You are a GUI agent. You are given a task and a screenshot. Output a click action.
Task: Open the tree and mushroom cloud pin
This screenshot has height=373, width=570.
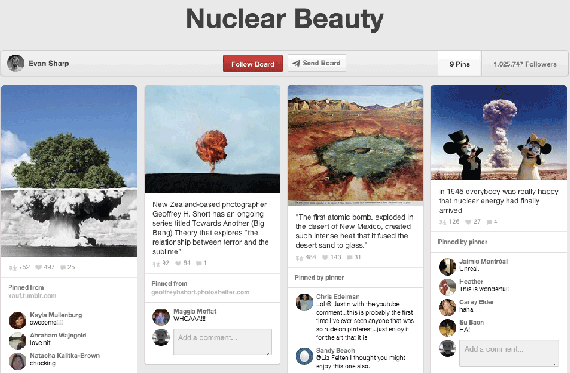coord(69,171)
